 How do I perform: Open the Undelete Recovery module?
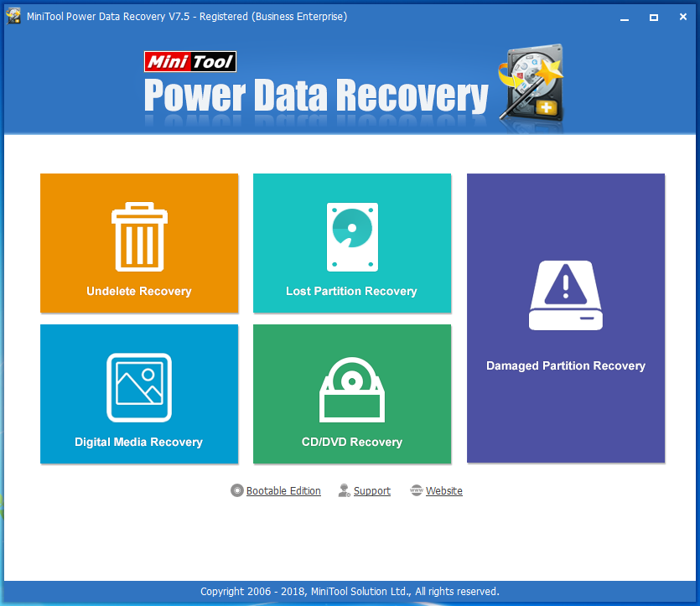[139, 243]
